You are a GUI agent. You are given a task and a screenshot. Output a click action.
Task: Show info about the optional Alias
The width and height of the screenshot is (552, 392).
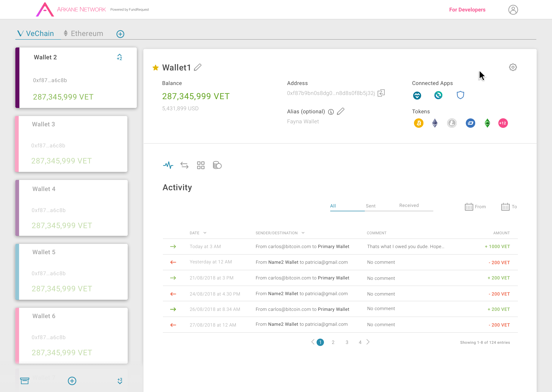pos(331,112)
